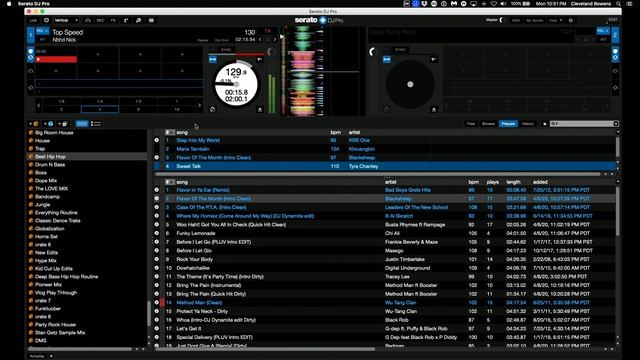Screen dimensions: 640x360
Task: Switch to the History tab
Action: click(x=528, y=124)
